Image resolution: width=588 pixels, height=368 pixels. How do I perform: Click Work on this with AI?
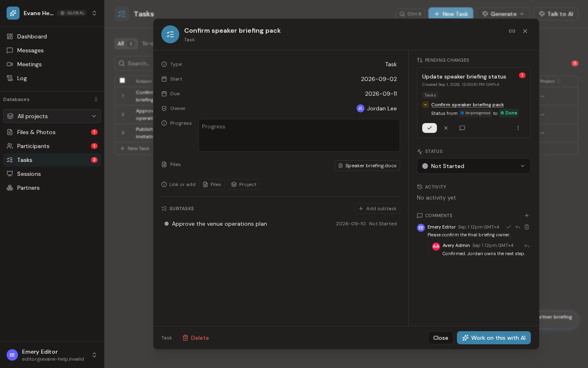[x=494, y=338]
